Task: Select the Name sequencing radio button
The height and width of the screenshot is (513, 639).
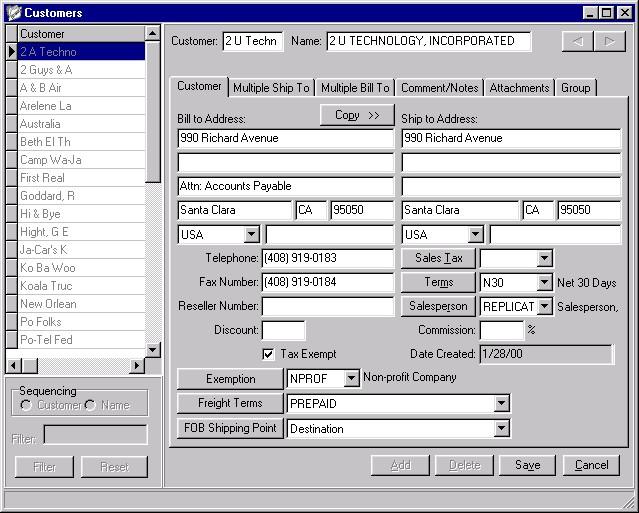Action: tap(90, 405)
